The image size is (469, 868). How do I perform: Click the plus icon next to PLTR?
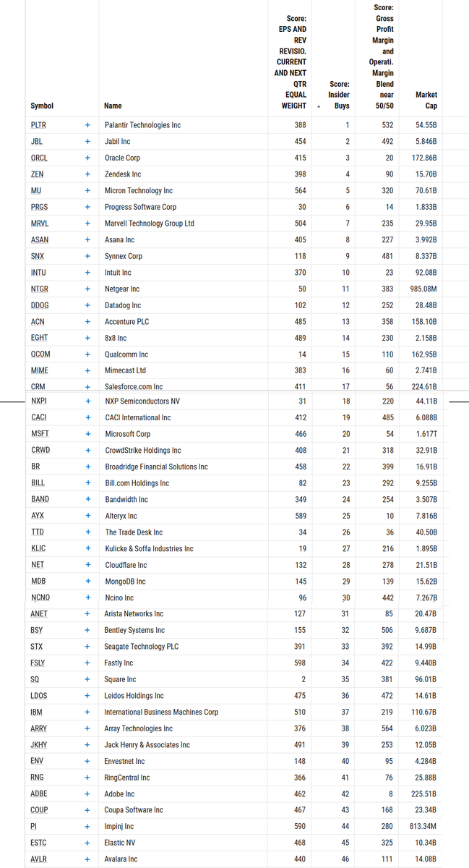click(x=87, y=125)
